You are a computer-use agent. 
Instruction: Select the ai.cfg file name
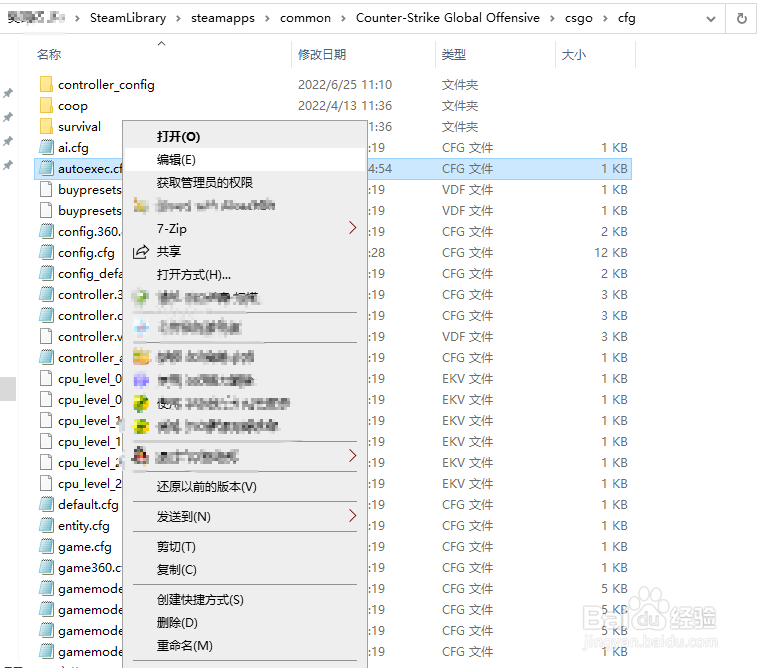[73, 148]
